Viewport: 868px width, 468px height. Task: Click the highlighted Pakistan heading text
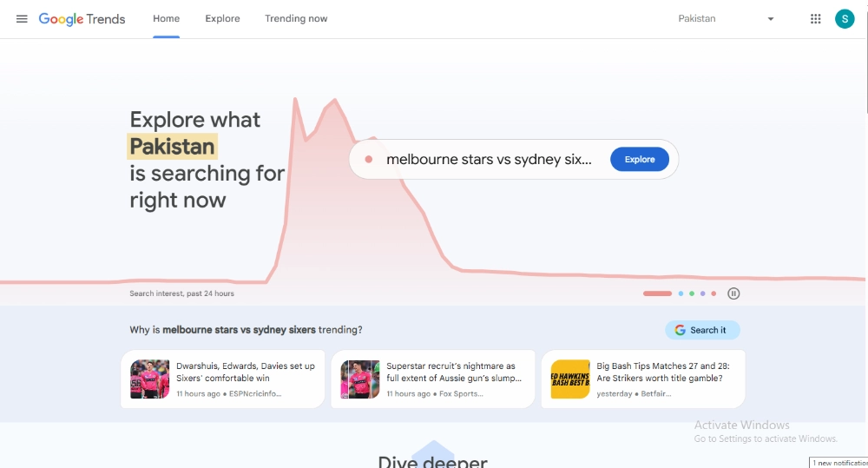tap(172, 147)
